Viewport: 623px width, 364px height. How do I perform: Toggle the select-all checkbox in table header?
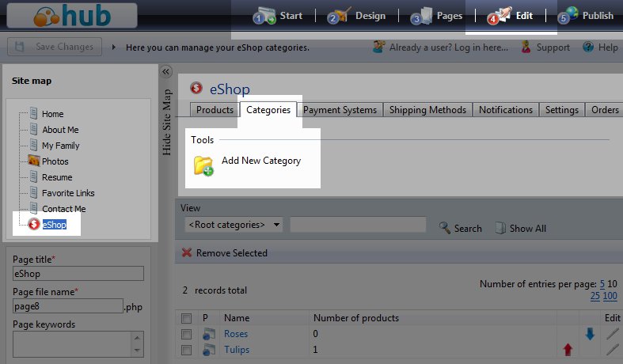click(x=186, y=318)
